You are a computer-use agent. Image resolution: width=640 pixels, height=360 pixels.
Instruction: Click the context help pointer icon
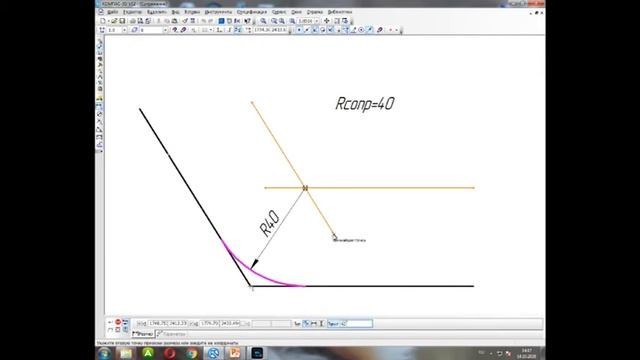point(247,21)
